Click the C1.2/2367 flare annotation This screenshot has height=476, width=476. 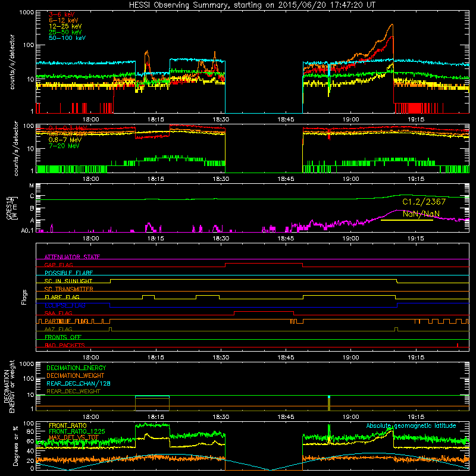tap(424, 202)
